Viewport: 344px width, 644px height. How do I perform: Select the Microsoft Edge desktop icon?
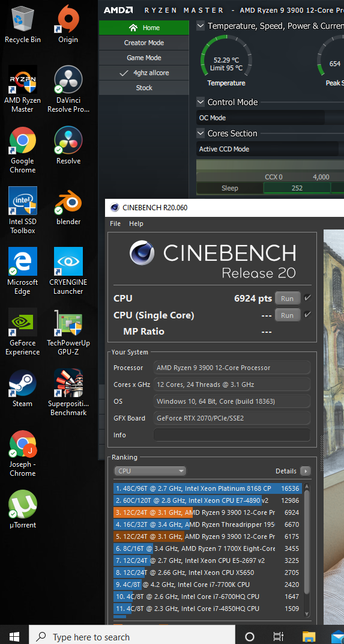pos(23,271)
